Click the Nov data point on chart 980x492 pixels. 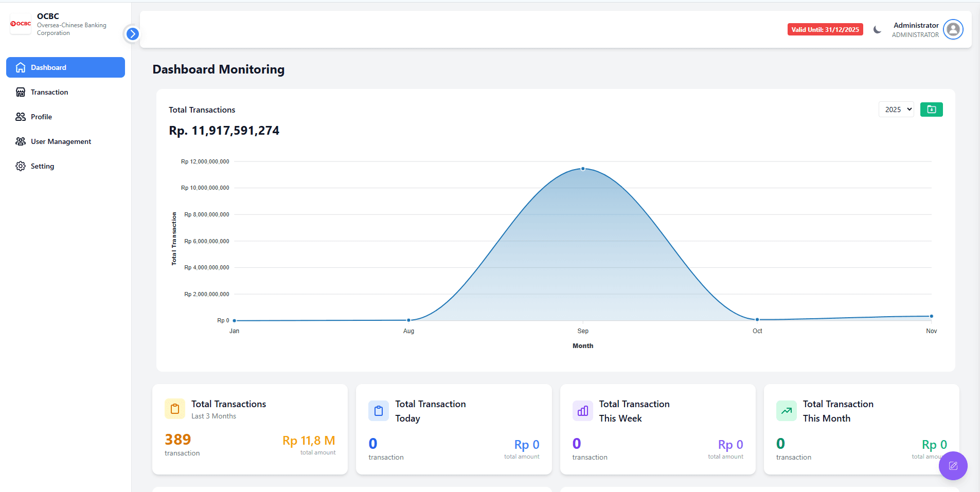coord(931,316)
